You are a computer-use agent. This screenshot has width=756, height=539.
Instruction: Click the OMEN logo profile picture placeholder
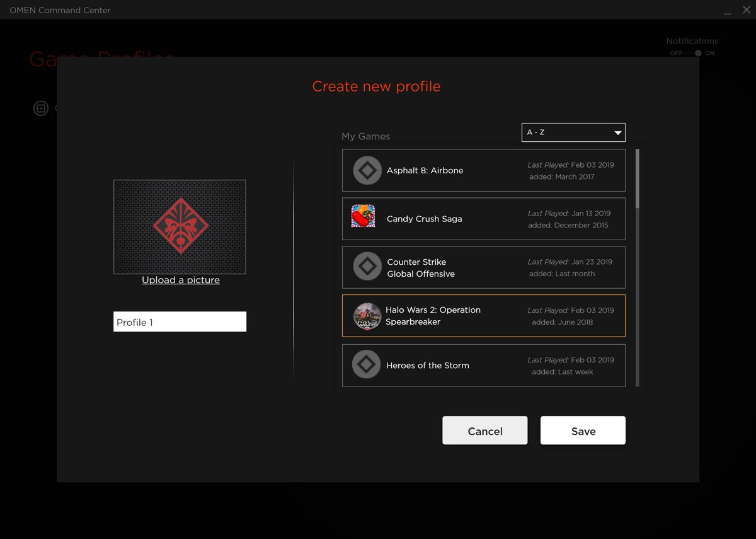click(x=180, y=227)
